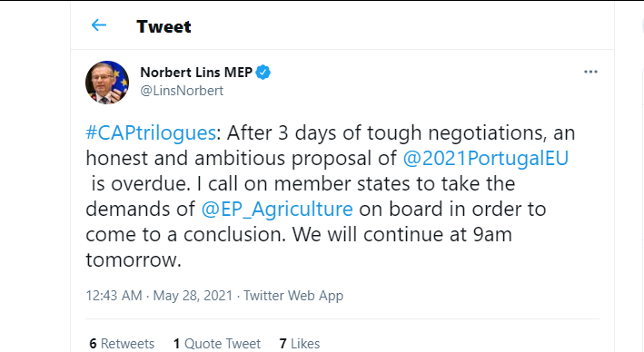Open the tweet's more options menu
Viewport: 644px width, 352px height.
coord(590,72)
